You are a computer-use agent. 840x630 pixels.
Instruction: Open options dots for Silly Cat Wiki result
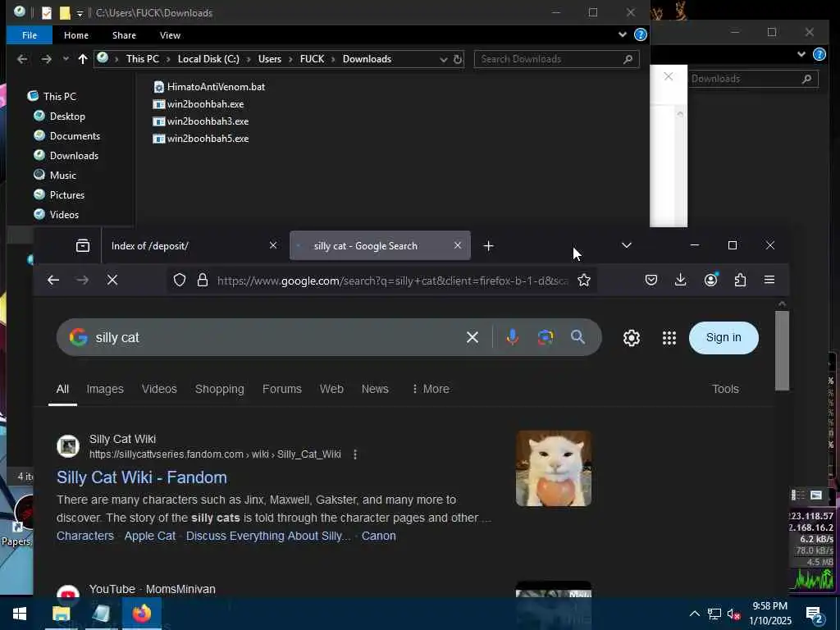click(355, 454)
